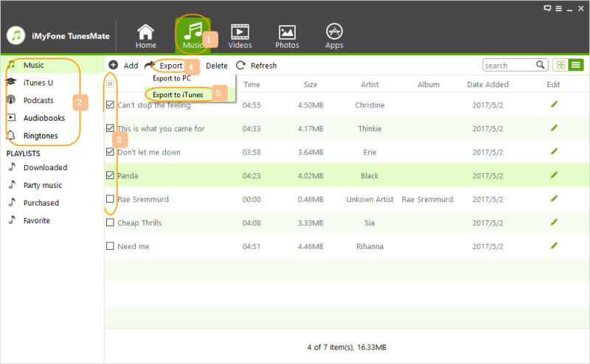
Task: Open the Photos section icon
Action: pos(287,32)
